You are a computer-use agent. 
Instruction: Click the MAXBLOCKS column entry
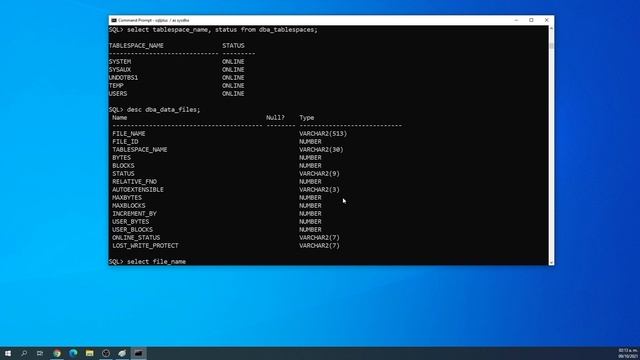coord(129,206)
